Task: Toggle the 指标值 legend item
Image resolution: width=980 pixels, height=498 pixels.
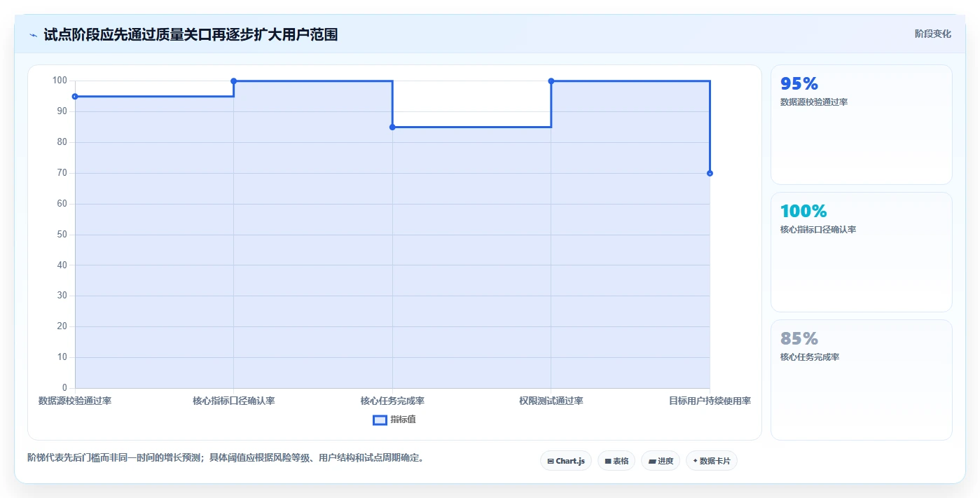Action: (x=394, y=420)
